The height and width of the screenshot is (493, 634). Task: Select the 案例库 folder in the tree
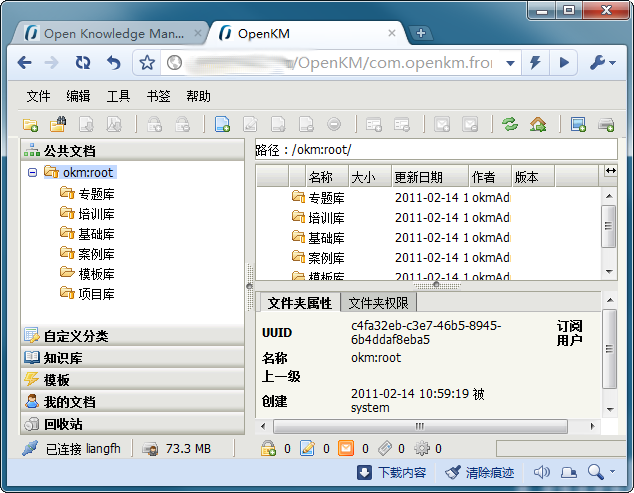[x=96, y=254]
